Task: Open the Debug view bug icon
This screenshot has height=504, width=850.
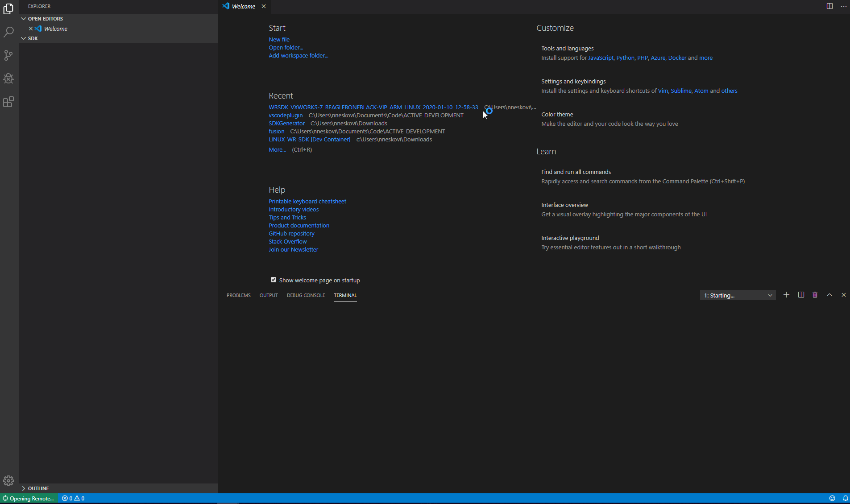Action: click(x=8, y=78)
